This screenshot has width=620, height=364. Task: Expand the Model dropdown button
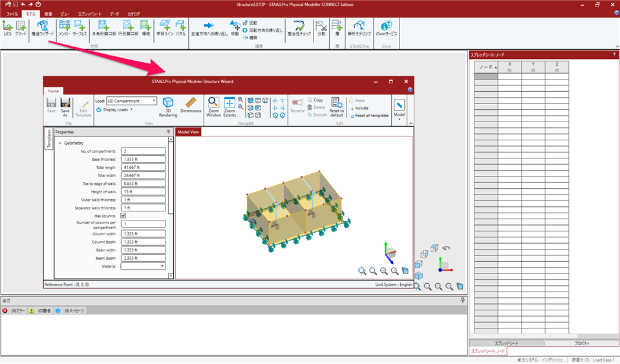(400, 109)
